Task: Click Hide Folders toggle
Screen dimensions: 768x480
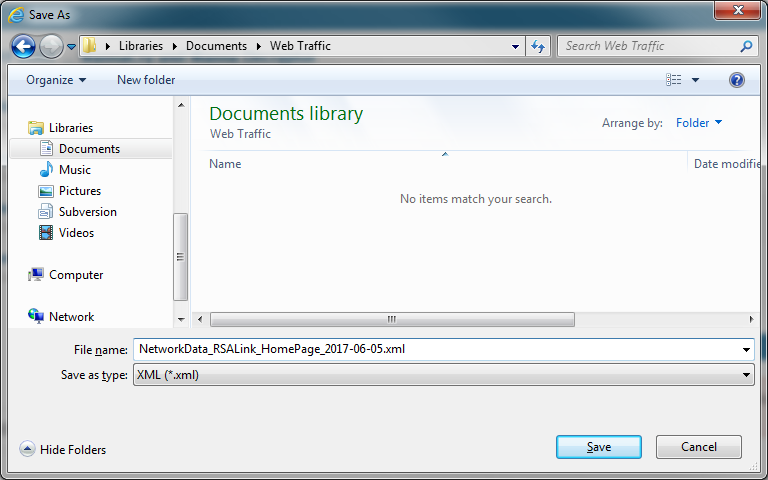Action: coord(63,450)
